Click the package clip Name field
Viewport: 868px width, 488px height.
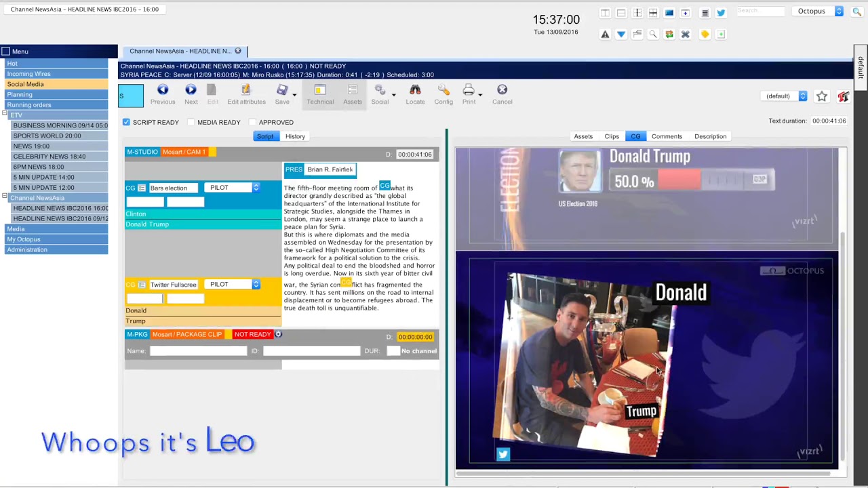pos(199,351)
